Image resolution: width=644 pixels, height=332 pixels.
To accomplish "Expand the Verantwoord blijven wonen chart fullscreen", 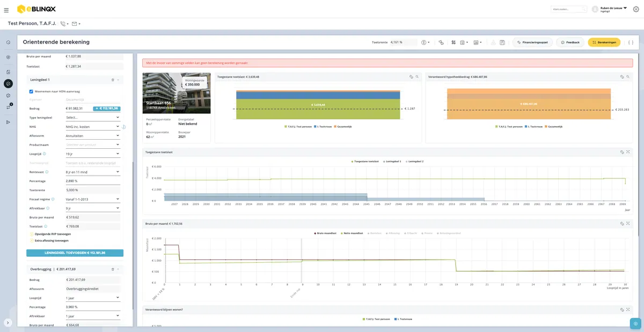I will coord(628,310).
